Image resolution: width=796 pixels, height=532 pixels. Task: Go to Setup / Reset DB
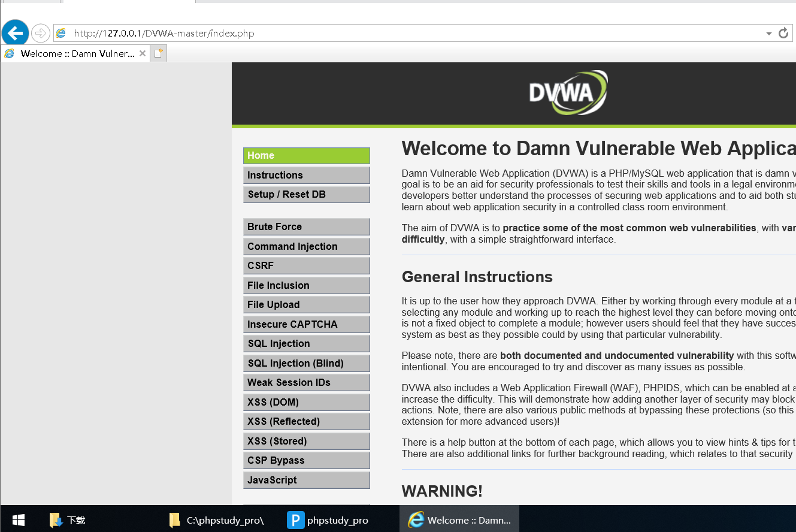(x=307, y=195)
